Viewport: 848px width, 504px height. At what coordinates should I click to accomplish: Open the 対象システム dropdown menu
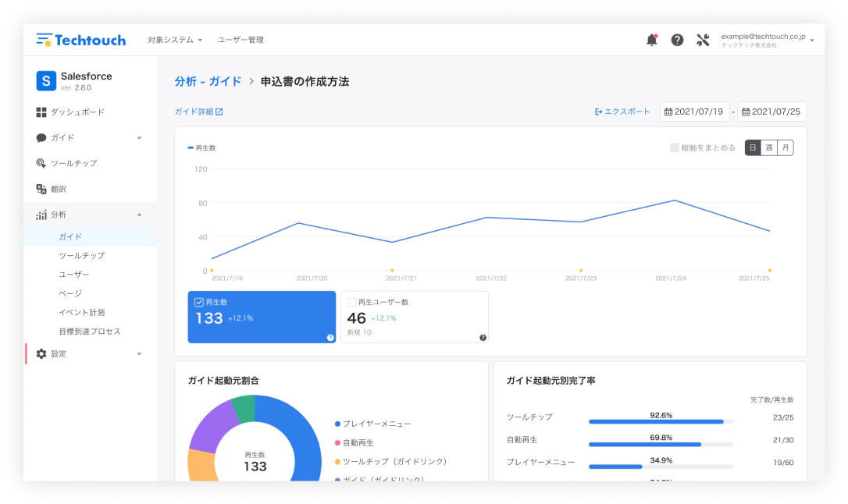coord(175,40)
